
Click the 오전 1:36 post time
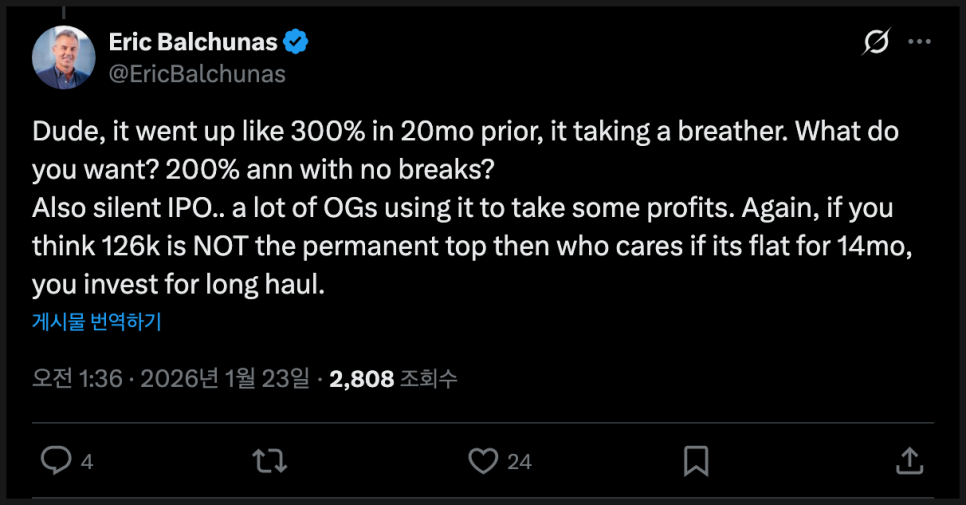(77, 380)
